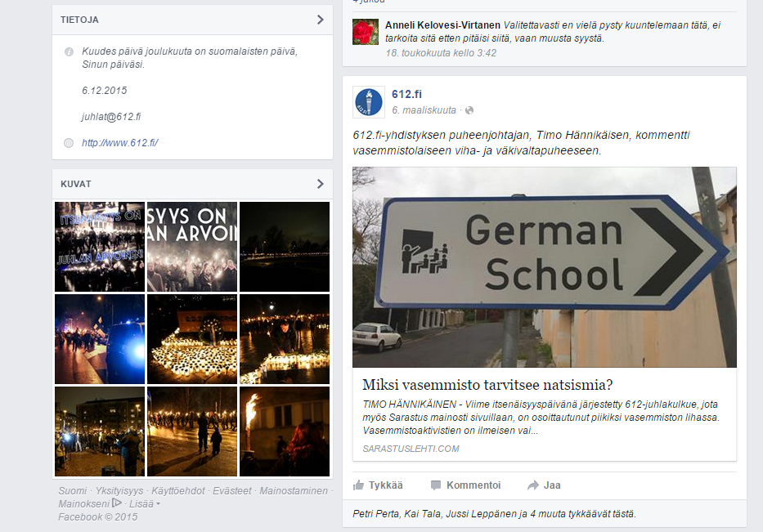
Task: Click the AdChoices icon next to Mainokseni
Action: [x=117, y=503]
